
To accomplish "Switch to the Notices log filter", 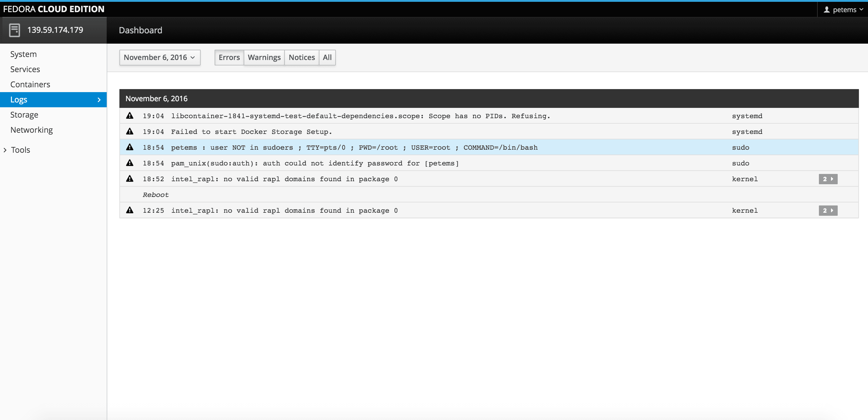I will pos(302,57).
